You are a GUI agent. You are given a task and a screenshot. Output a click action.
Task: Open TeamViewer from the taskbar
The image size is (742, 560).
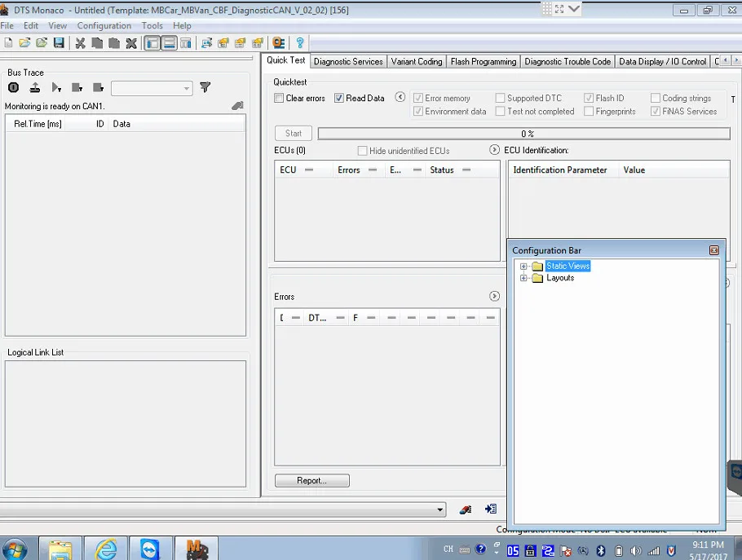pos(151,549)
